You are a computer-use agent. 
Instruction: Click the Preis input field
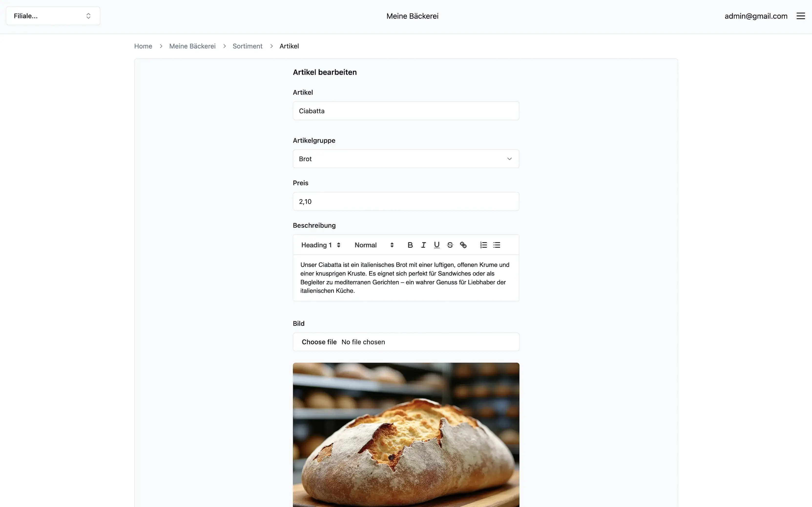pos(406,201)
